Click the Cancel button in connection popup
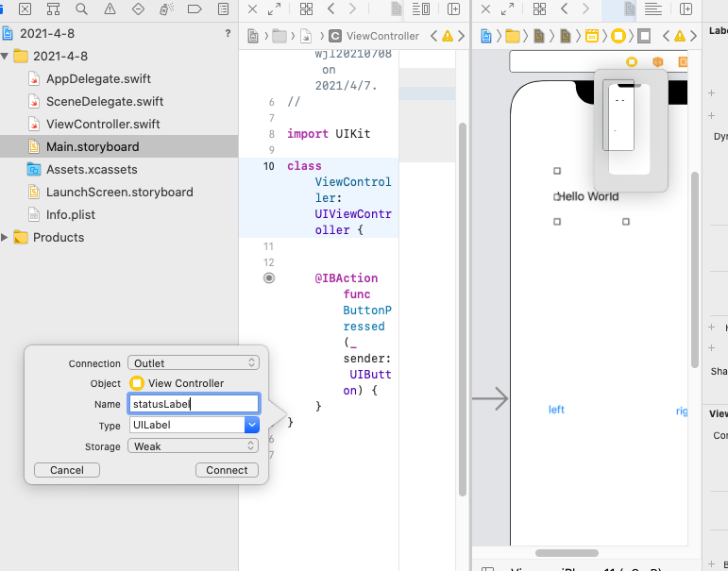Viewport: 728px width, 571px height. coord(67,470)
